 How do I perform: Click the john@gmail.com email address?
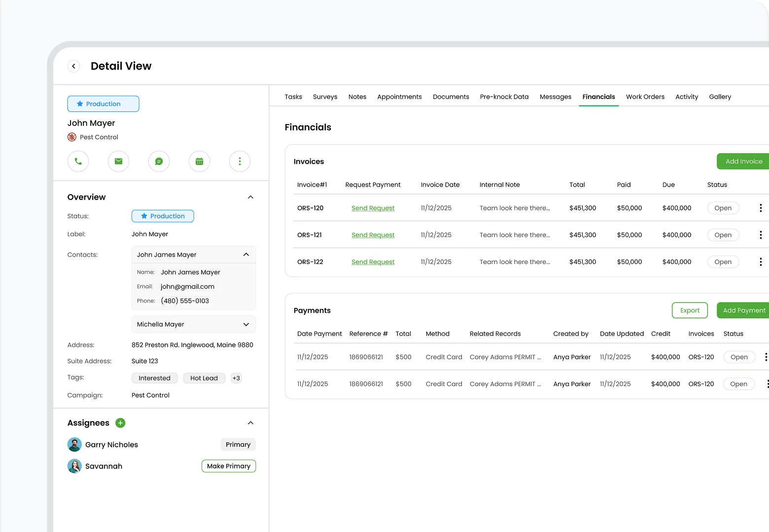(x=187, y=286)
